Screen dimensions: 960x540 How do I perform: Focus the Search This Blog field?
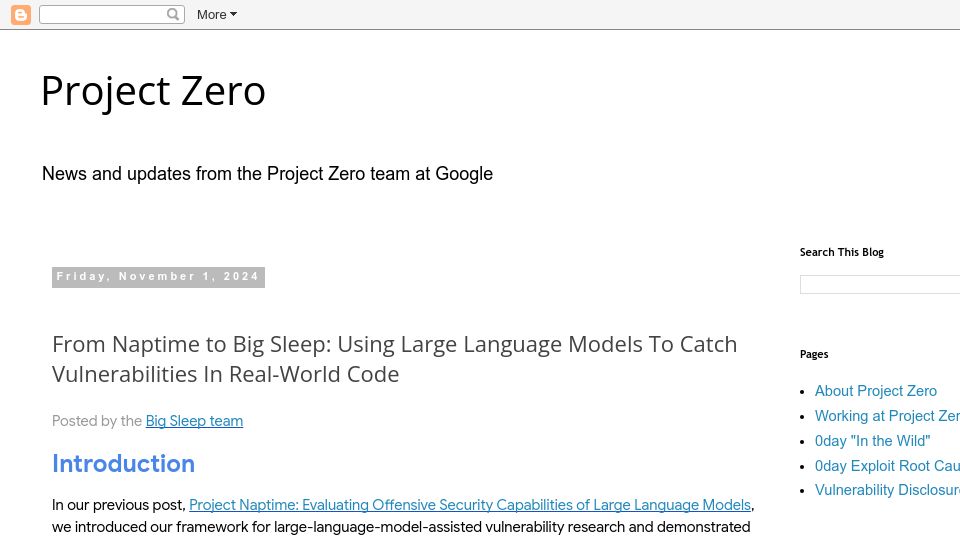pos(880,285)
